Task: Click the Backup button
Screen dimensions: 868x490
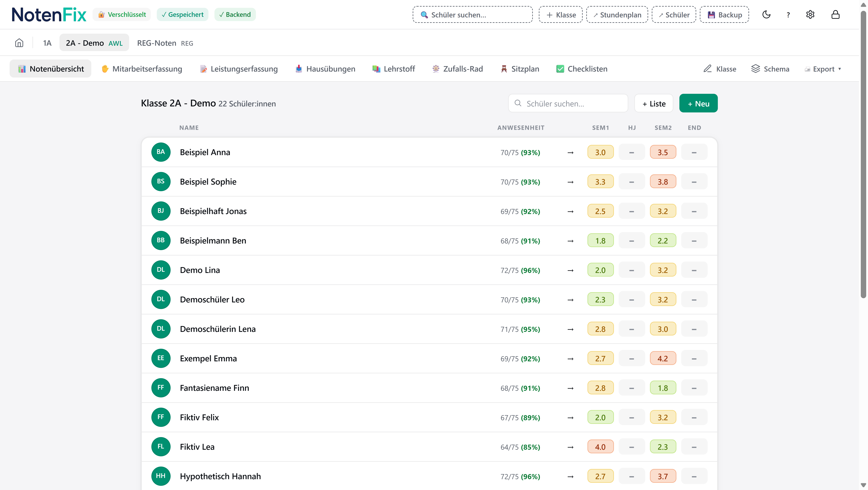Action: pyautogui.click(x=724, y=14)
